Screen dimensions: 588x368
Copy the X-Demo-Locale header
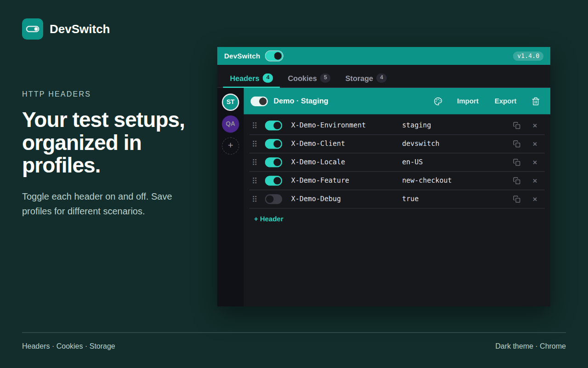[x=517, y=162]
